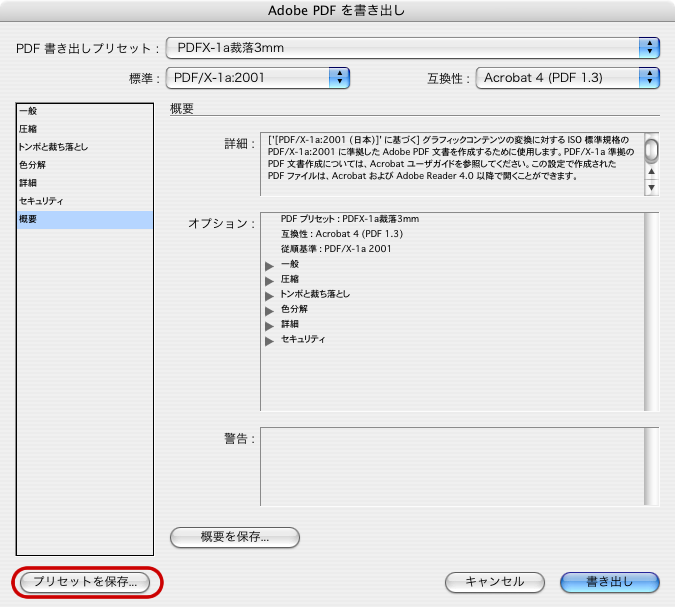The height and width of the screenshot is (607, 675).
Task: Expand the 一般 triangle in options
Action: (269, 266)
